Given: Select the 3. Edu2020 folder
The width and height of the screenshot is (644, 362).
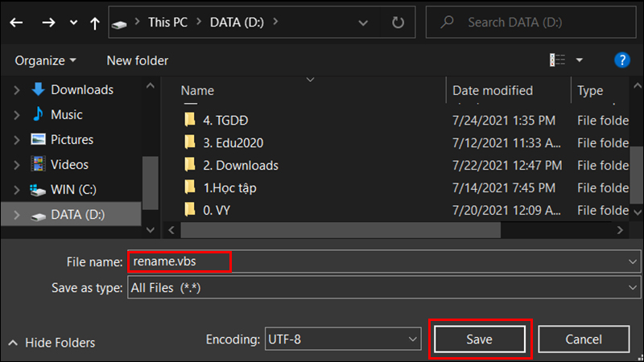Looking at the screenshot, I should [x=233, y=143].
